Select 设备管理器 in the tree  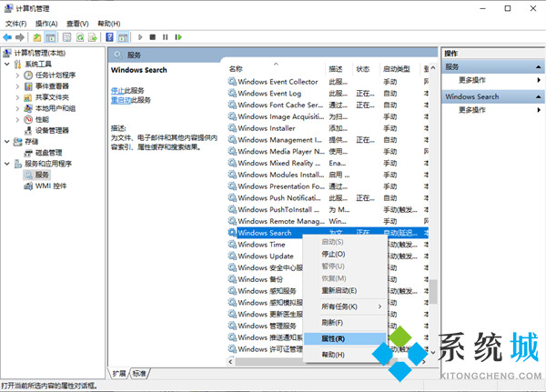tap(52, 130)
